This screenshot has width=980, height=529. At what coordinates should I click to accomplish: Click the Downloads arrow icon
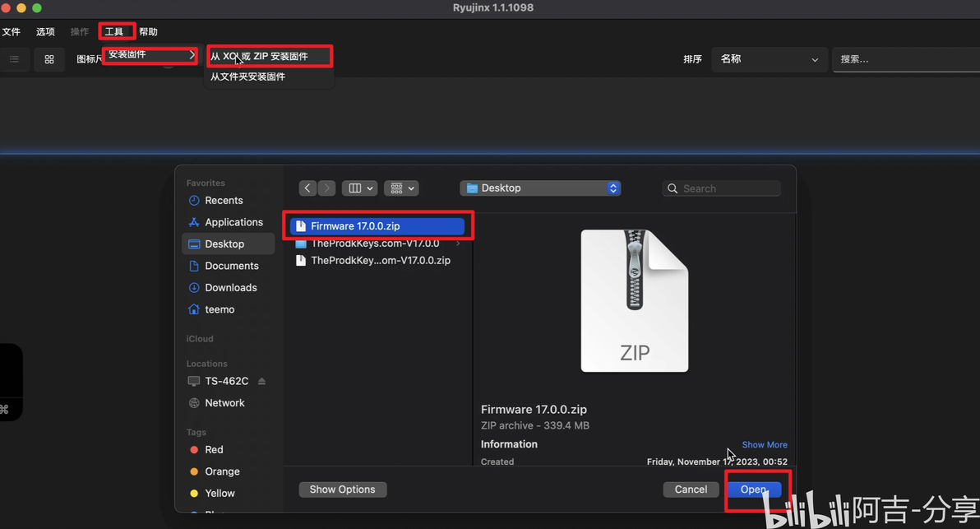[194, 288]
